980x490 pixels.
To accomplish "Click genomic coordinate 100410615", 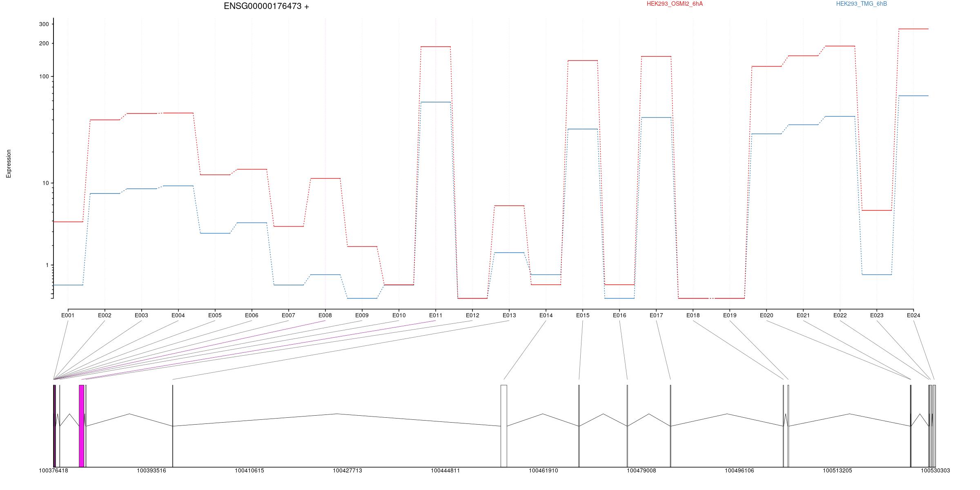I will (x=249, y=471).
